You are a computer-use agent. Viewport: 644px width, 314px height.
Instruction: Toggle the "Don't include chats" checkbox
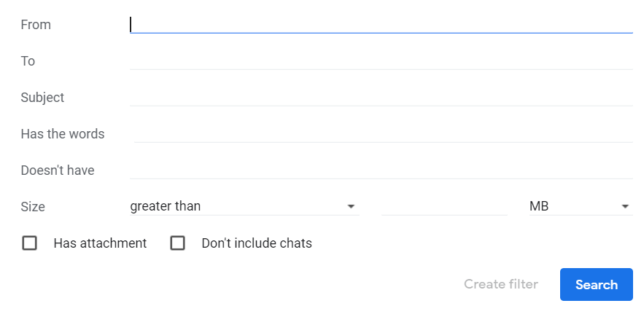pos(177,243)
